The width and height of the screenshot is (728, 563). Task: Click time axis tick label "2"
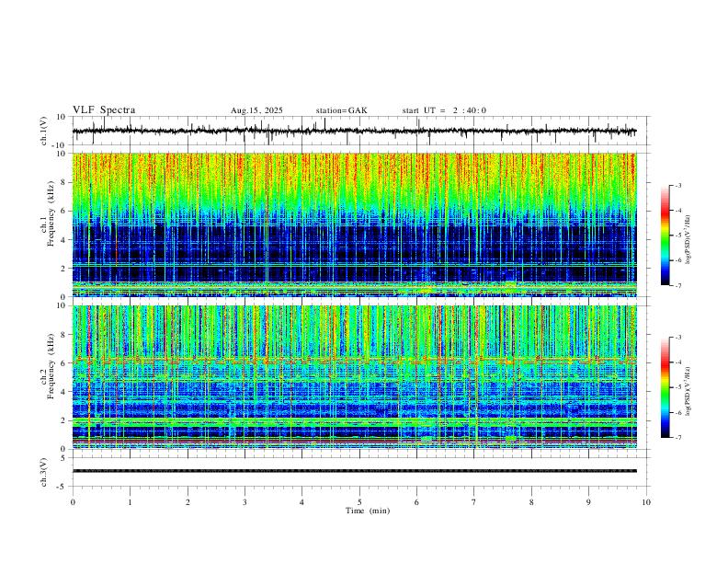click(188, 502)
